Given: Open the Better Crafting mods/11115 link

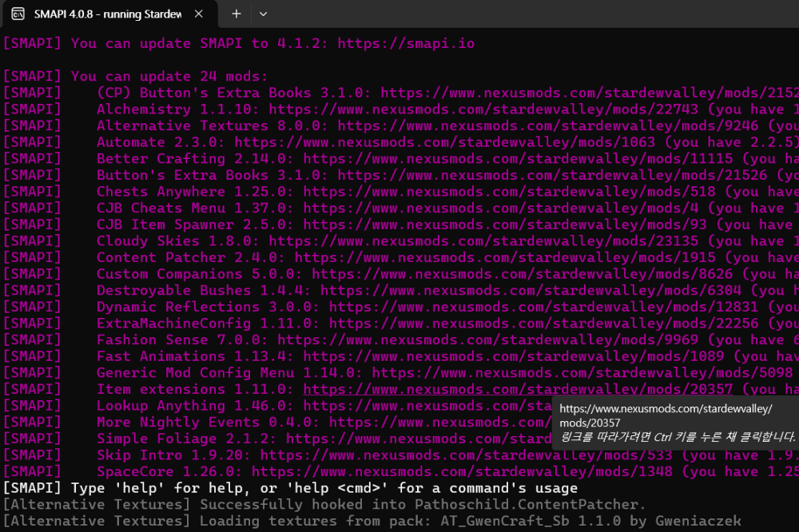Looking at the screenshot, I should pyautogui.click(x=518, y=158).
